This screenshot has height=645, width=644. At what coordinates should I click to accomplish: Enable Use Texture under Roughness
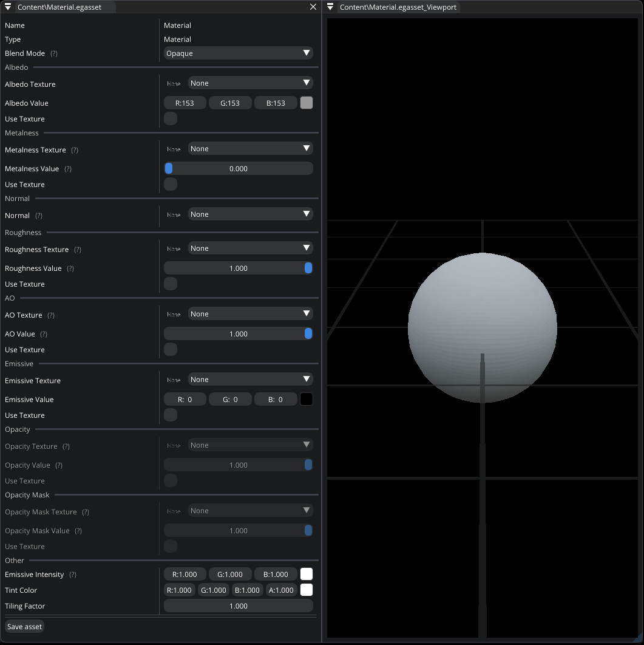pyautogui.click(x=171, y=284)
